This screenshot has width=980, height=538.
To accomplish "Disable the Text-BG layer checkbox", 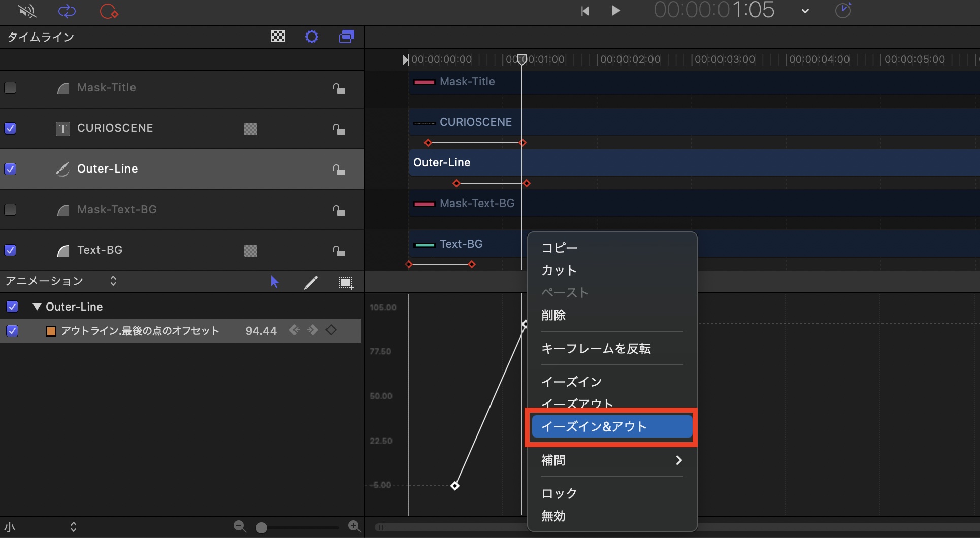I will tap(10, 250).
